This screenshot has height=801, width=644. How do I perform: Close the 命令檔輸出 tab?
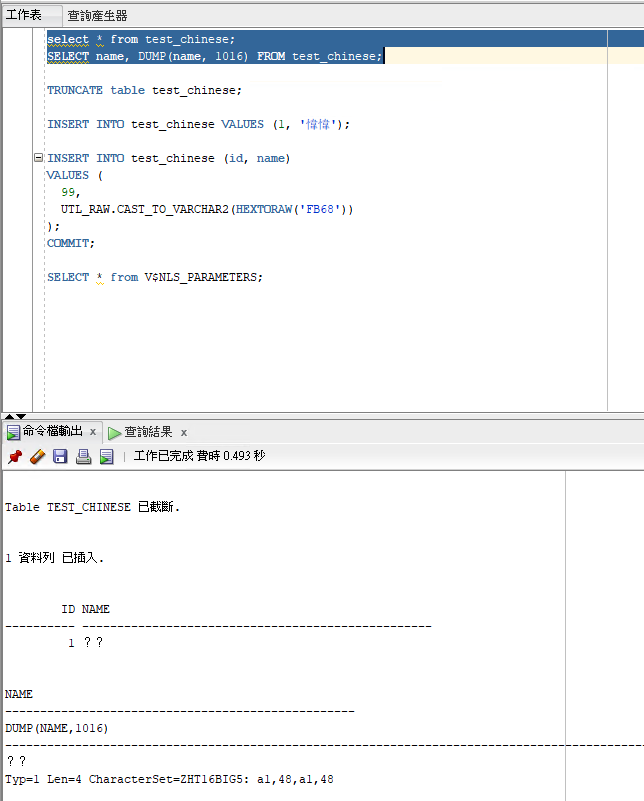pos(93,432)
